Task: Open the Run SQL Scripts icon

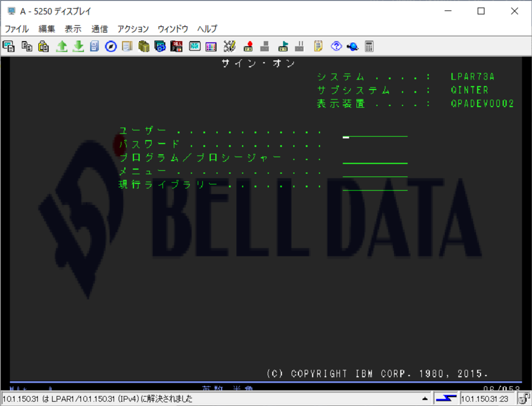Action: 176,46
